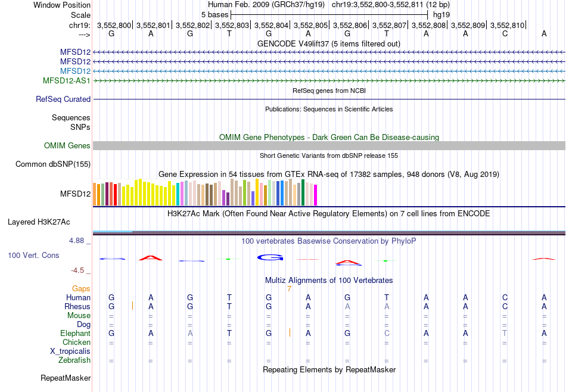The width and height of the screenshot is (566, 392).
Task: Click the light C base in Elephant row
Action: point(387,333)
